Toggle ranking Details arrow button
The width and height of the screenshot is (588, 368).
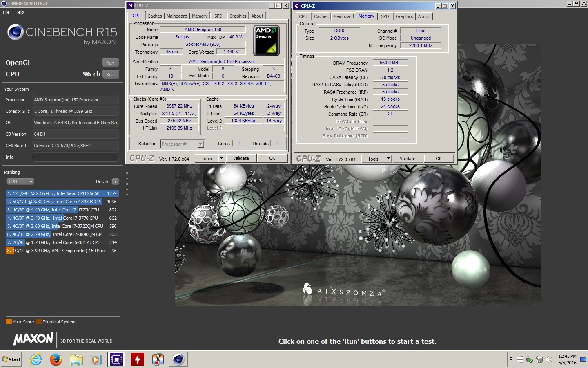coord(115,182)
